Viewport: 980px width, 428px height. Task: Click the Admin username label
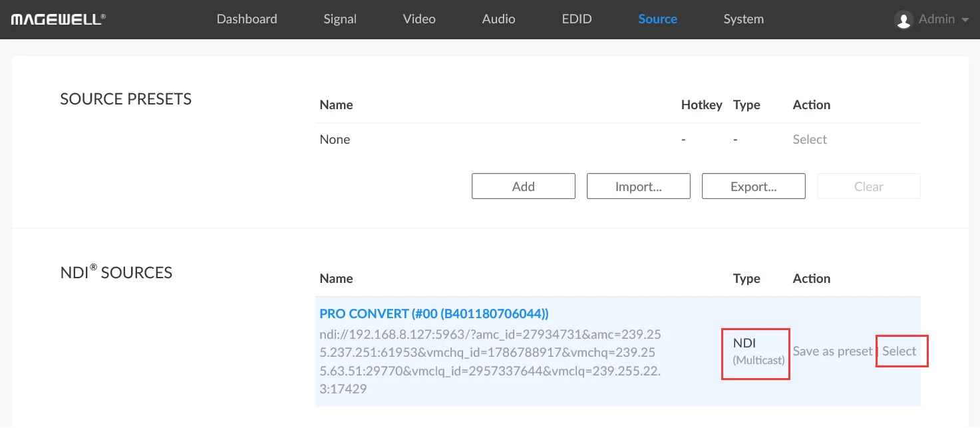937,19
